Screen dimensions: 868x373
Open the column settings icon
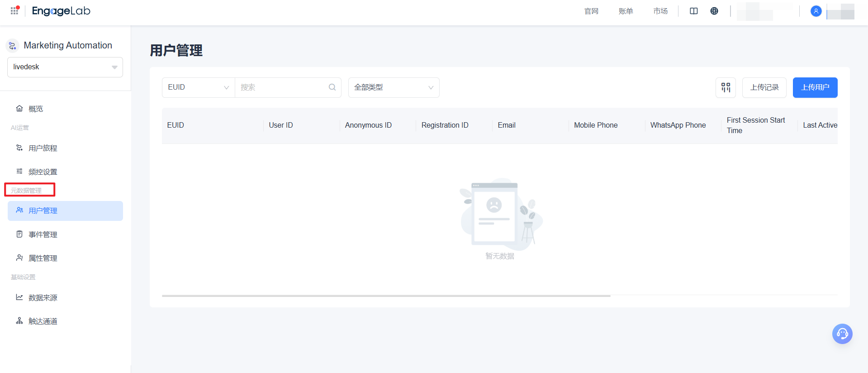[726, 87]
